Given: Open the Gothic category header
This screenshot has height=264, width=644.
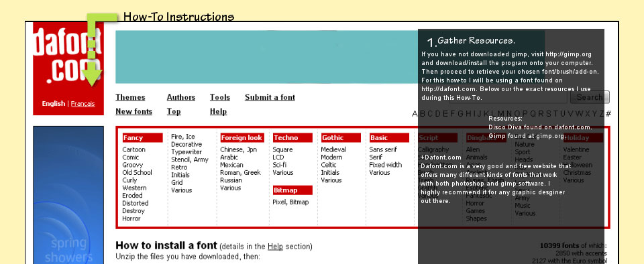Looking at the screenshot, I should tap(341, 138).
